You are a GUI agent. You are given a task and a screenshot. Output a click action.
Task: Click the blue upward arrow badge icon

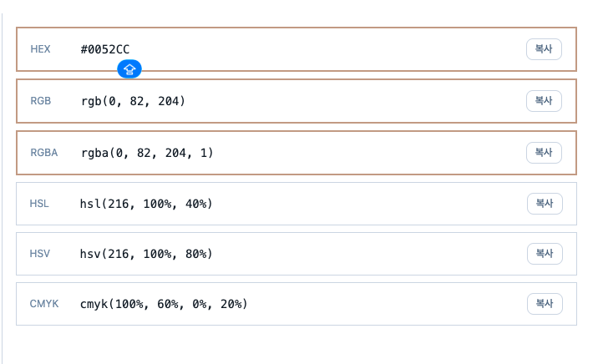tap(129, 69)
